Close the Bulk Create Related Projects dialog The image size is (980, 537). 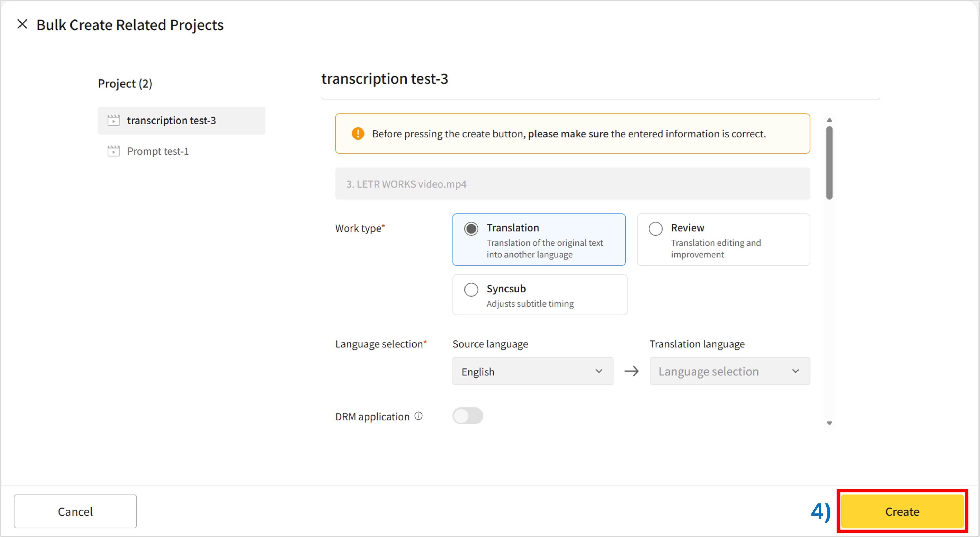pyautogui.click(x=23, y=24)
